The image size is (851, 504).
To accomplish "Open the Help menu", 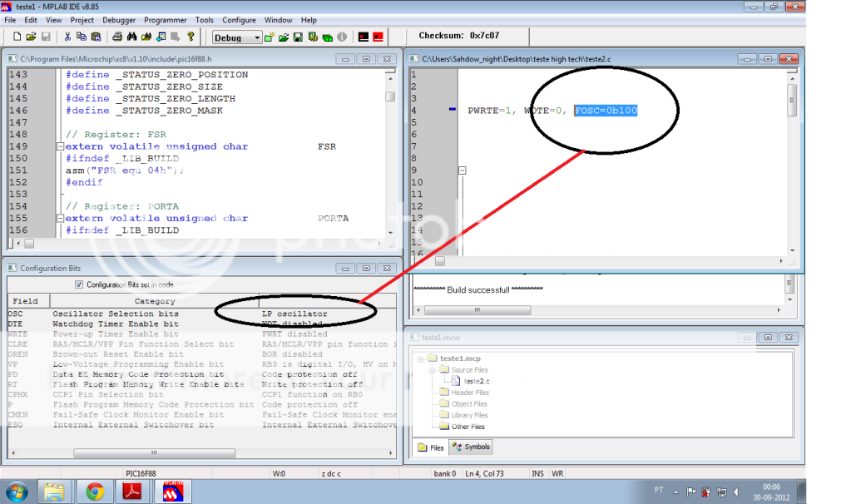I will 309,20.
